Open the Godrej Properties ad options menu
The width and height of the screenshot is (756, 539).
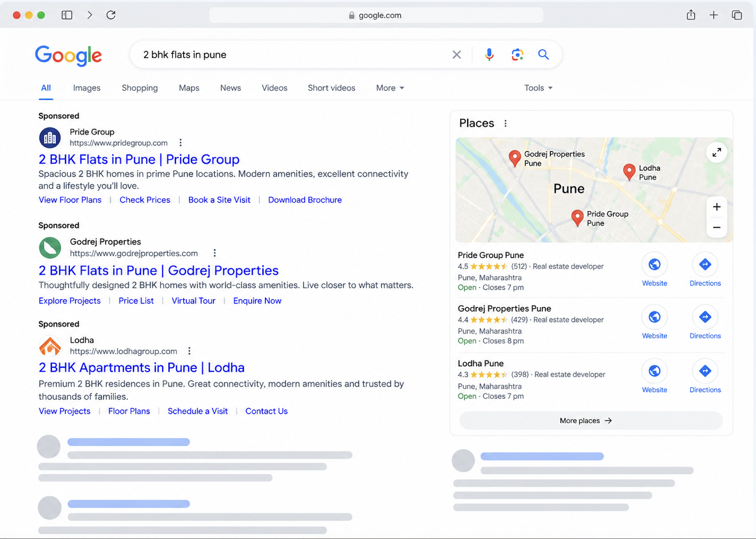pos(214,253)
